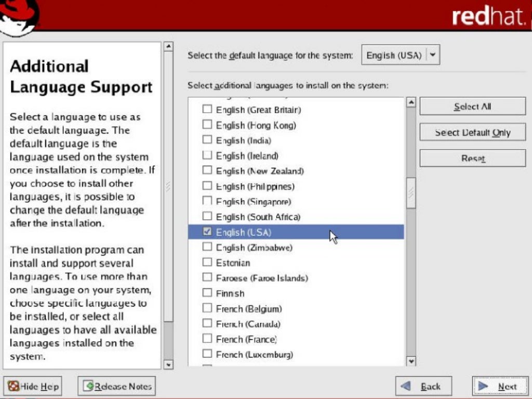
Task: Click the Select All button
Action: 473,106
